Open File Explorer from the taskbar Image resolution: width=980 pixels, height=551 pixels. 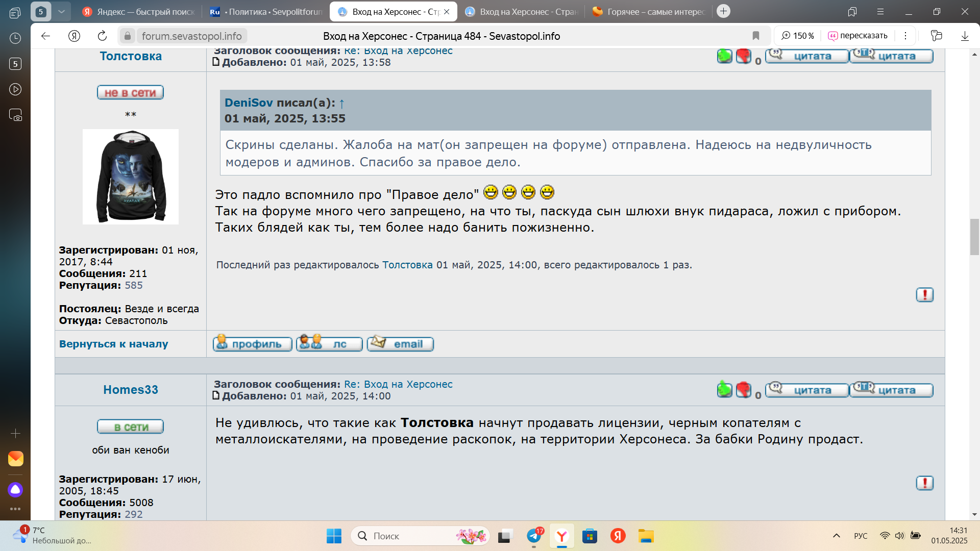pyautogui.click(x=646, y=536)
